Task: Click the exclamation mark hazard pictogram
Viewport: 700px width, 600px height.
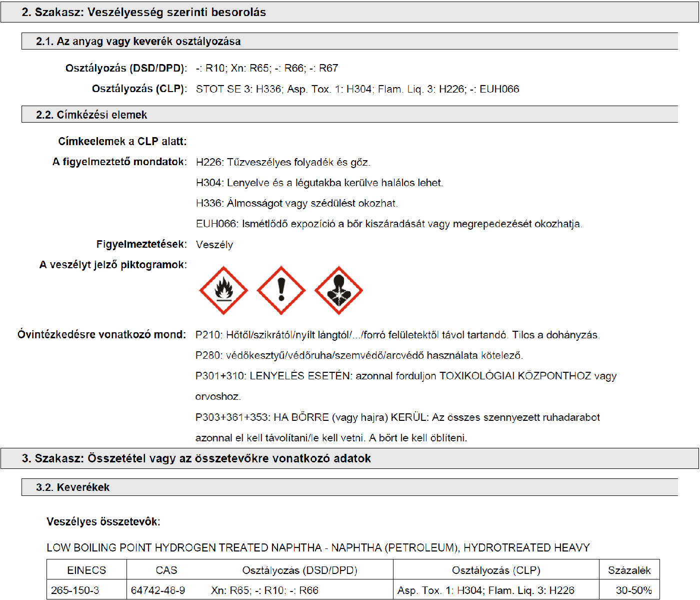Action: pos(281,290)
